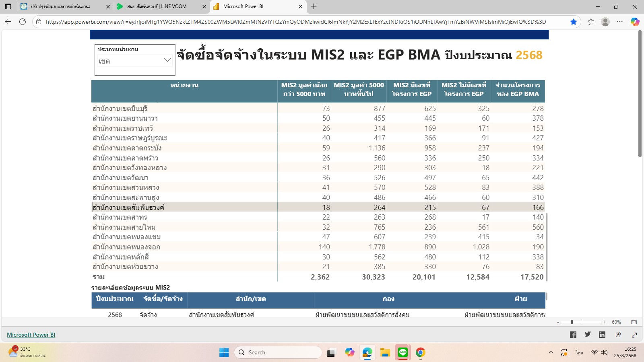The width and height of the screenshot is (644, 362).
Task: Click the page vertical scrollbar
Action: [640, 93]
